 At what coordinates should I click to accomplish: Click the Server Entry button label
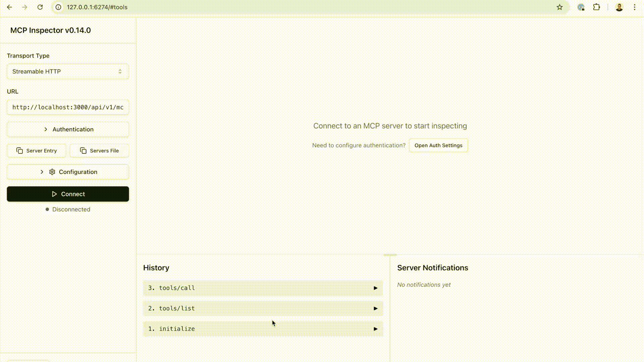tap(42, 151)
